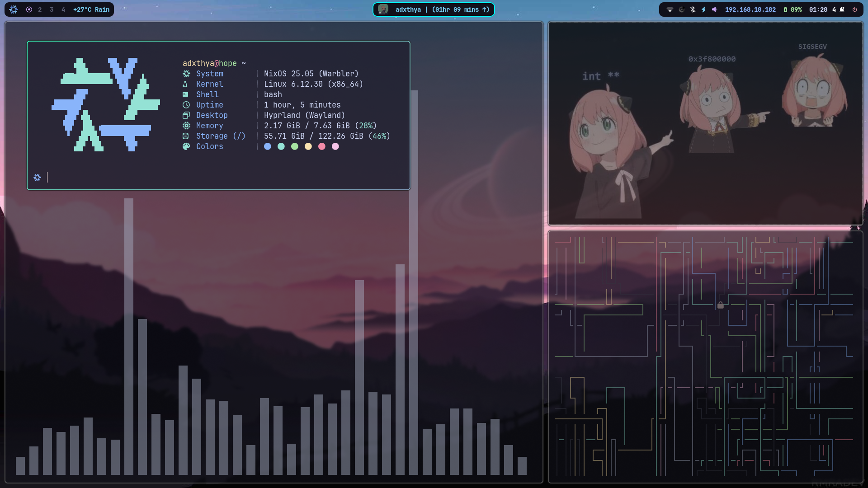Click 'Hyprland (Wayland)' text
This screenshot has width=868, height=488.
(x=305, y=115)
